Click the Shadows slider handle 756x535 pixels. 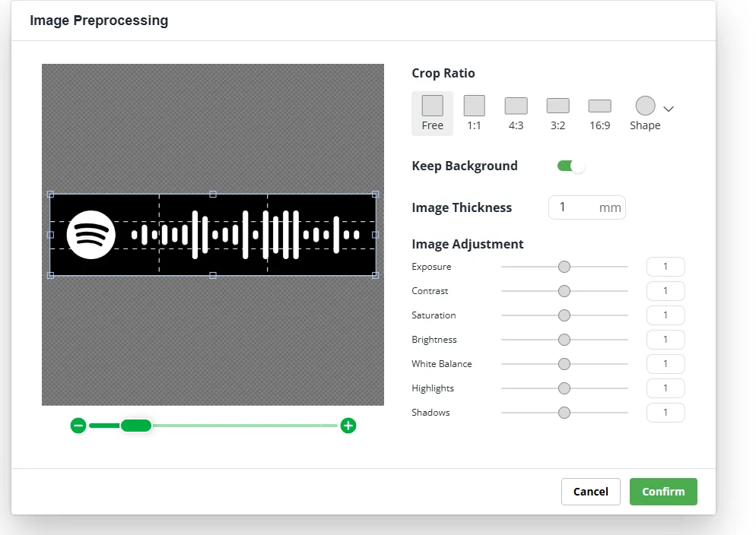pyautogui.click(x=564, y=413)
